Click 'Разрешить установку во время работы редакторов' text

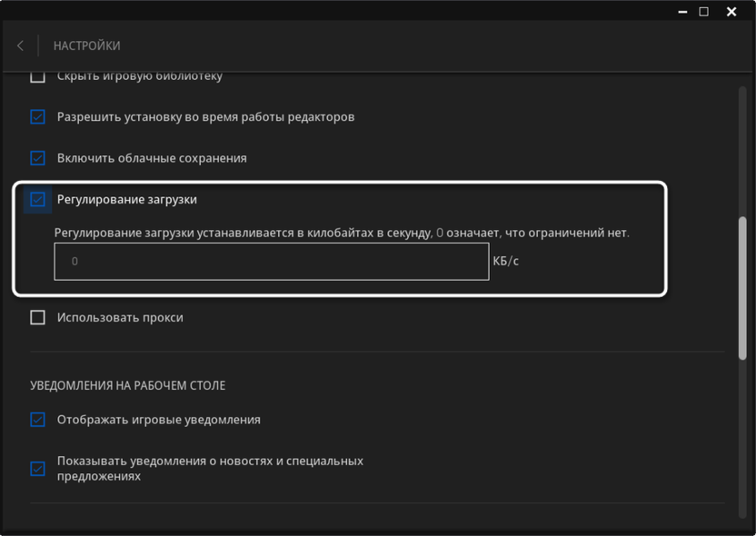click(x=205, y=117)
